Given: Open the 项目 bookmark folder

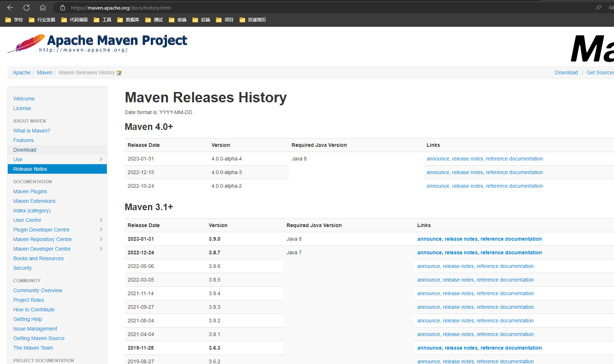Looking at the screenshot, I should tap(225, 20).
